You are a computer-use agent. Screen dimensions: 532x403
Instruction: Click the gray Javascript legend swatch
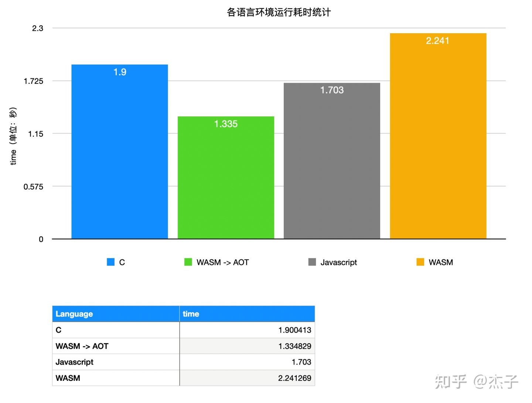point(311,262)
